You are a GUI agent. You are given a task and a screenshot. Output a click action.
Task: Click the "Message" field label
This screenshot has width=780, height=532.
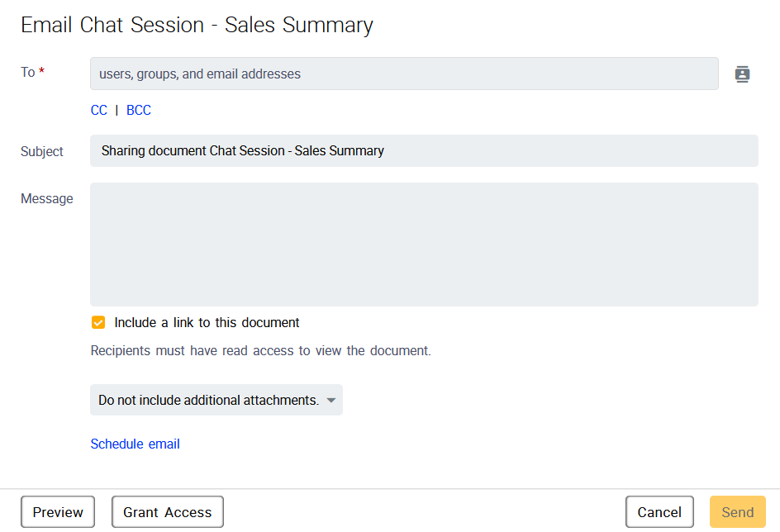click(x=47, y=199)
